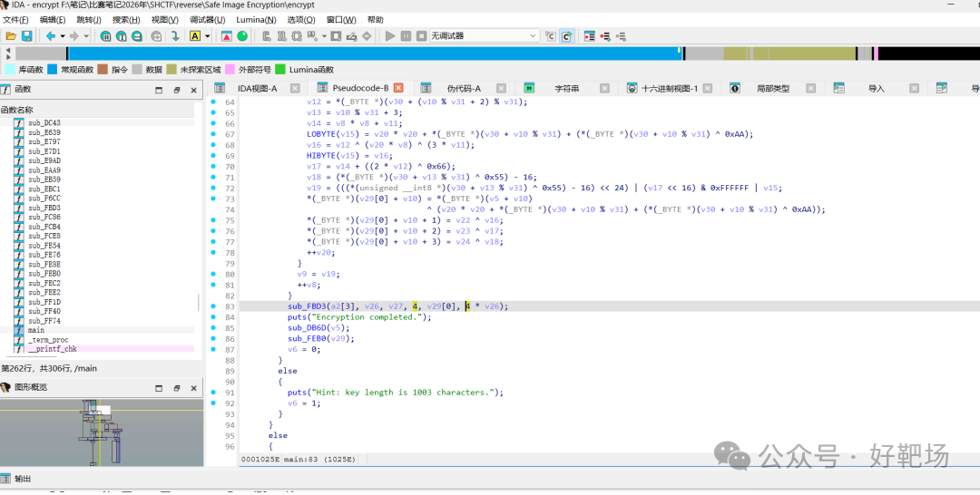
Task: Close the Pseudocode-B tab
Action: pos(398,88)
